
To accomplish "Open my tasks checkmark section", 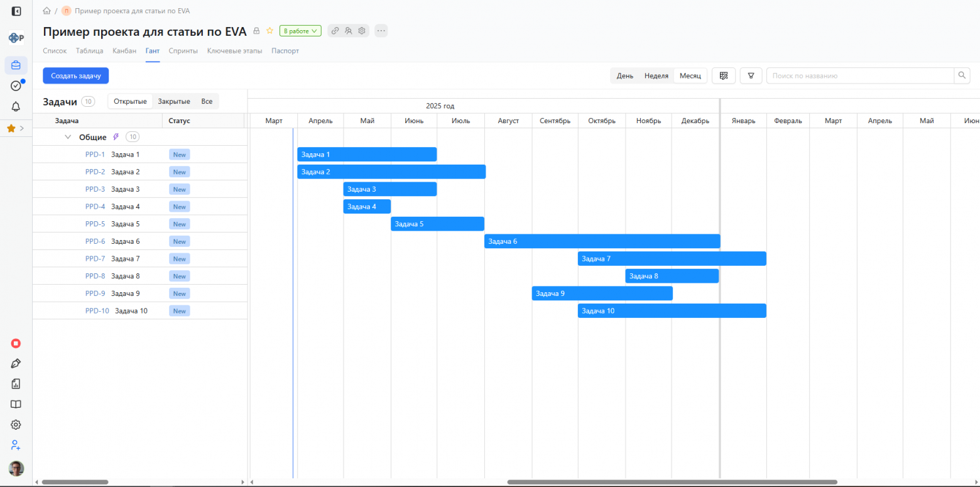I will [x=16, y=86].
